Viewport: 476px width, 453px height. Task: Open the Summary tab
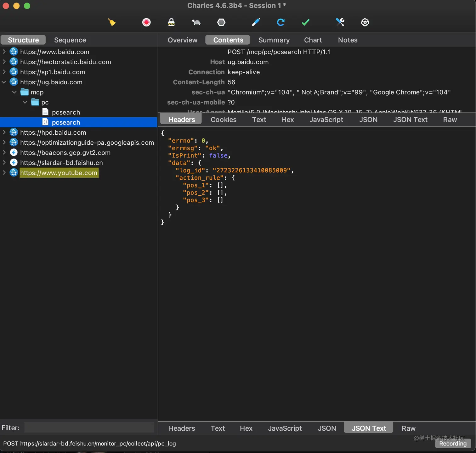274,40
